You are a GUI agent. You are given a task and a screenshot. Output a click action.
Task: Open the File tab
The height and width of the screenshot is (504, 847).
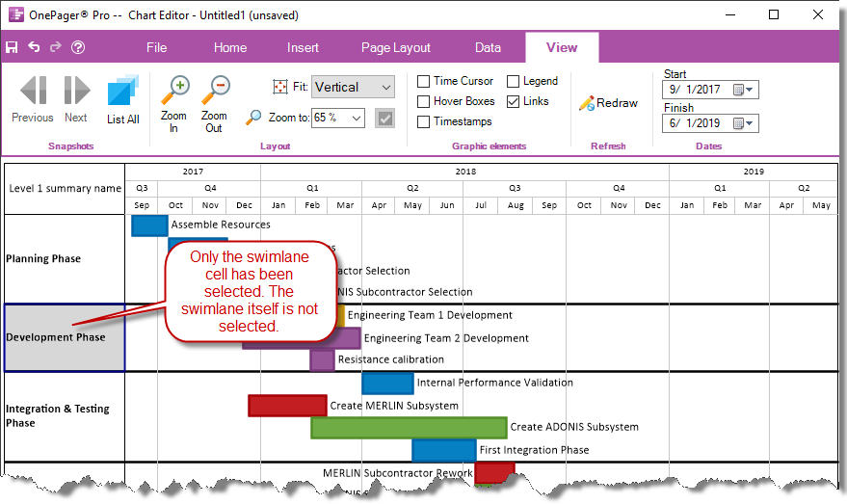157,47
